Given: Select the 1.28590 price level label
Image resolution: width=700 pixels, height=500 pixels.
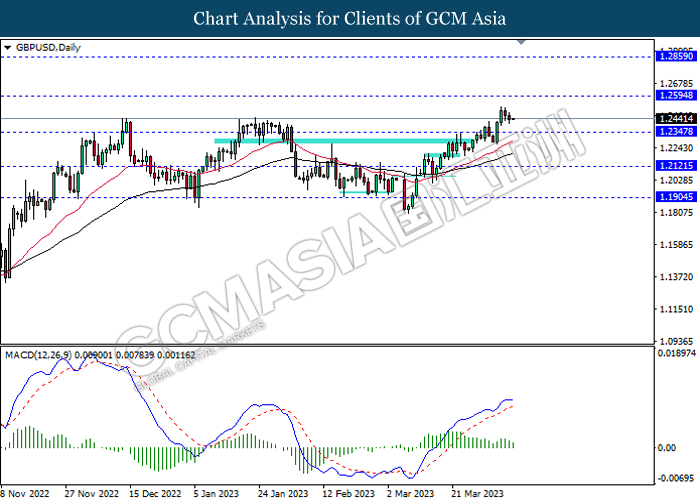Looking at the screenshot, I should tap(676, 56).
